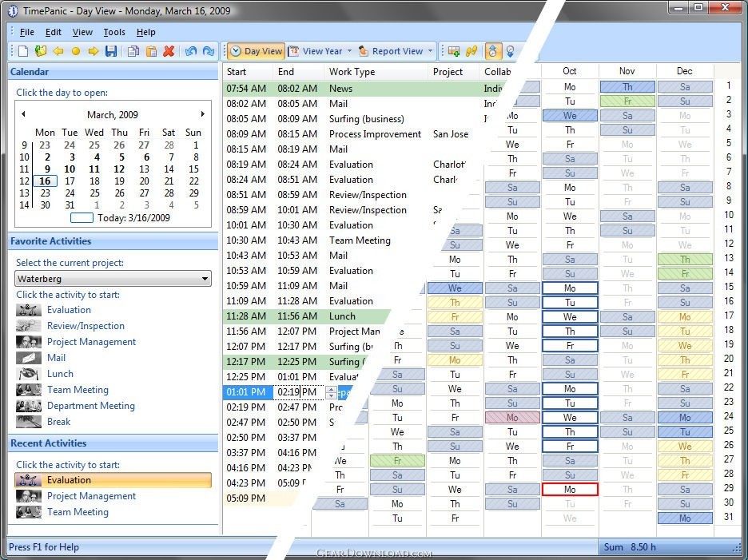Click the Save floppy disk icon
This screenshot has height=560, width=748.
click(110, 51)
